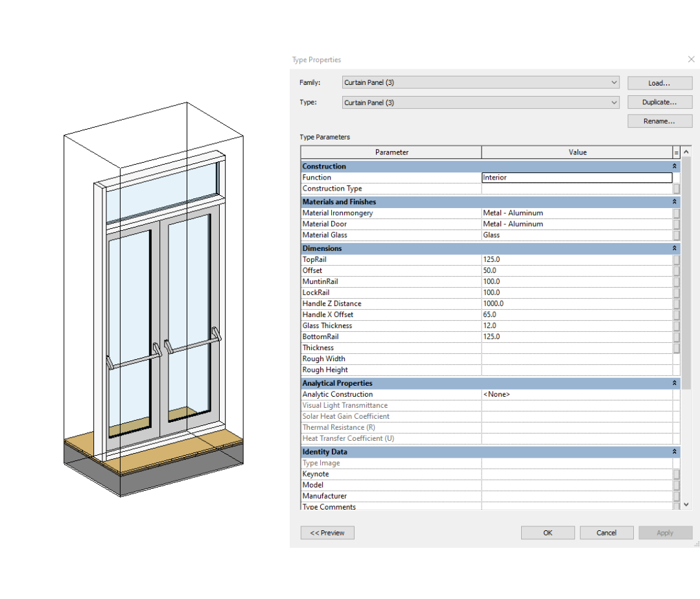The image size is (700, 599).
Task: Collapse the Identity Data group
Action: click(674, 452)
